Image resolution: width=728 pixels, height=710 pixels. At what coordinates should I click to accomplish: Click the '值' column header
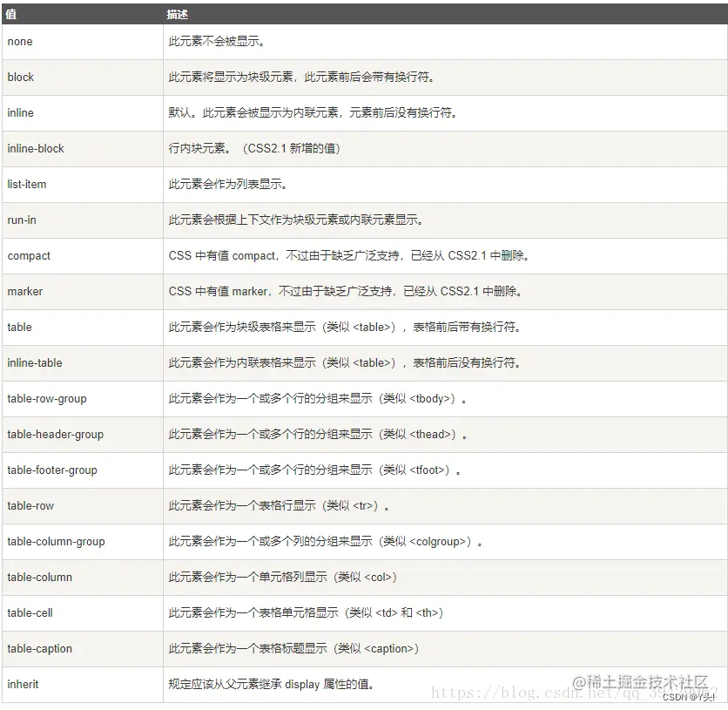[x=83, y=15]
